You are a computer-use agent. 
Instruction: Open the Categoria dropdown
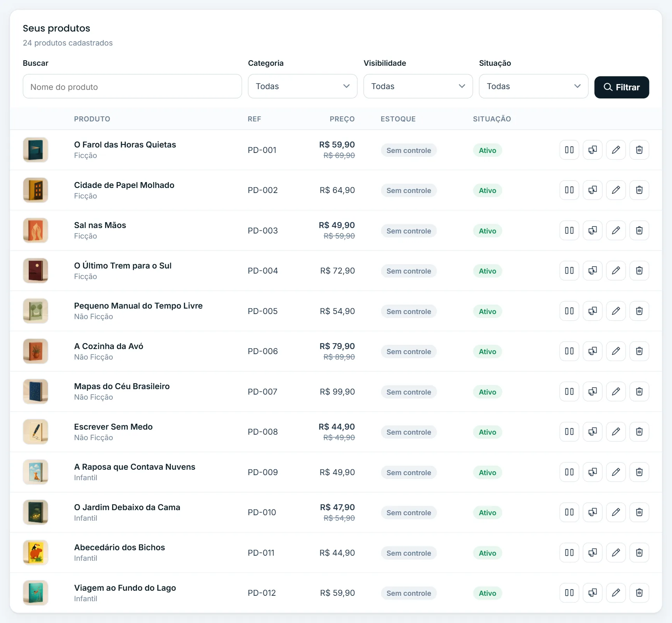coord(303,86)
